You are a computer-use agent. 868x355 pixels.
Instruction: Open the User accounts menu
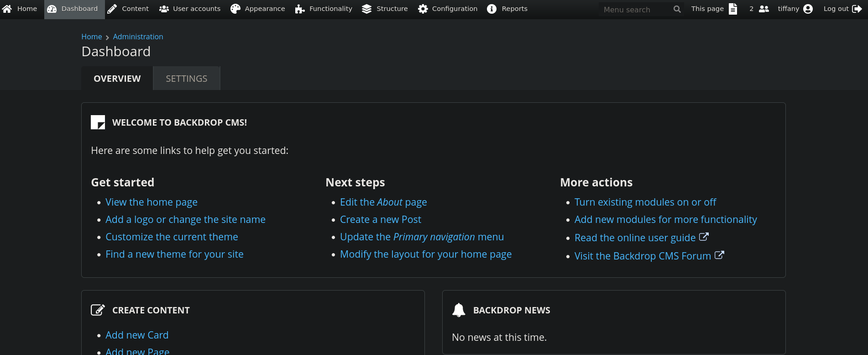190,9
